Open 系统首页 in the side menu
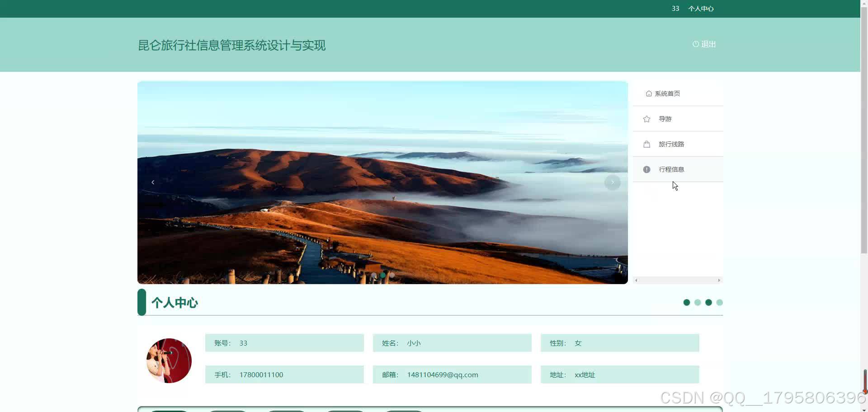Image resolution: width=868 pixels, height=412 pixels. pos(678,94)
